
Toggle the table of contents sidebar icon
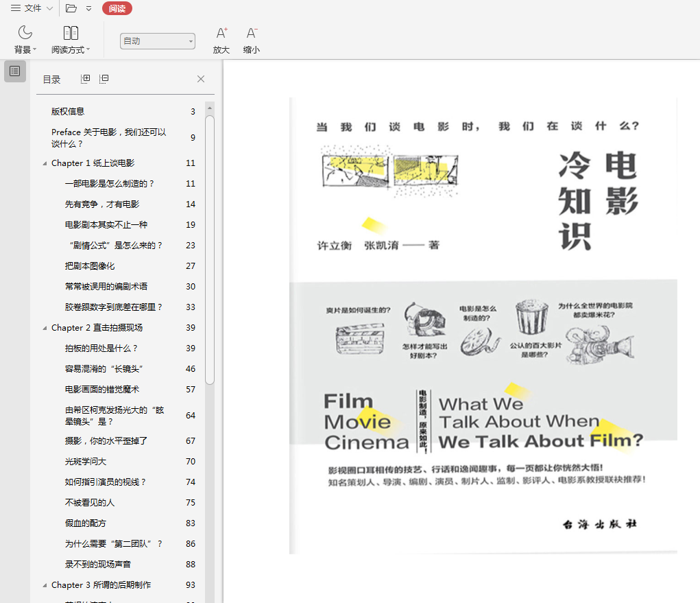(x=14, y=71)
